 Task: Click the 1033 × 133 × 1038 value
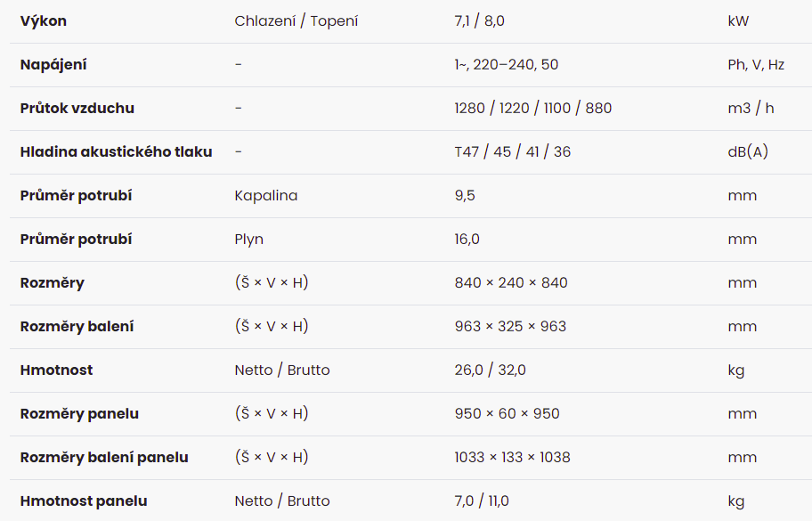(512, 457)
